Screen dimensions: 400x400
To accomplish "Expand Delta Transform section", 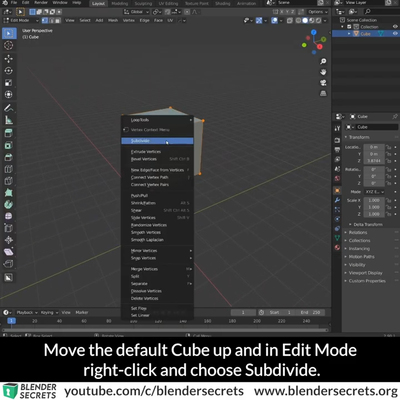I will [368, 224].
